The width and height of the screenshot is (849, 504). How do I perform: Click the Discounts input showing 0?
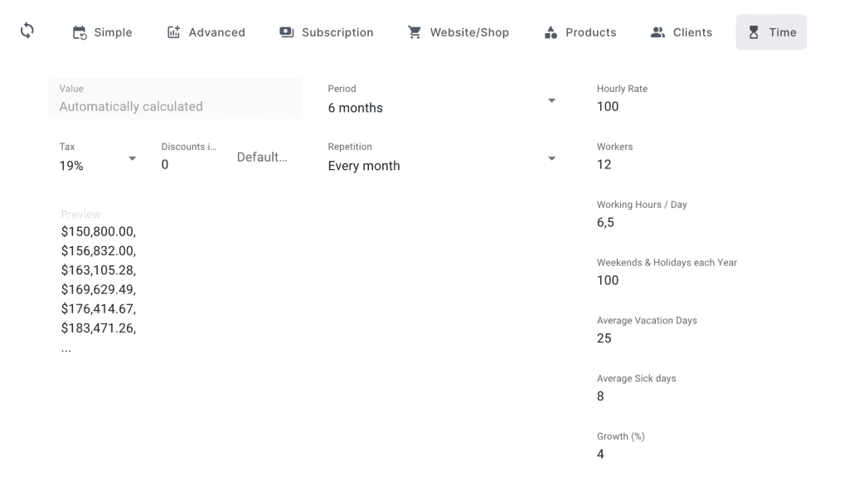tap(190, 157)
